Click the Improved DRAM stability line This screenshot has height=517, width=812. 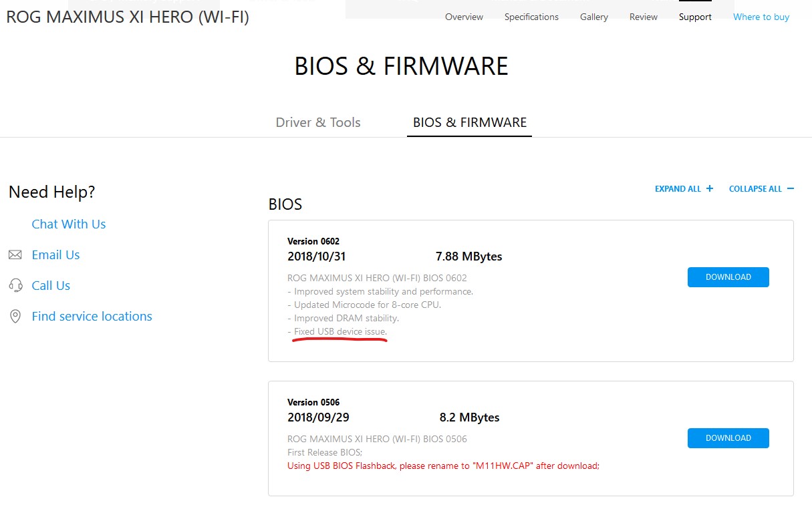343,318
